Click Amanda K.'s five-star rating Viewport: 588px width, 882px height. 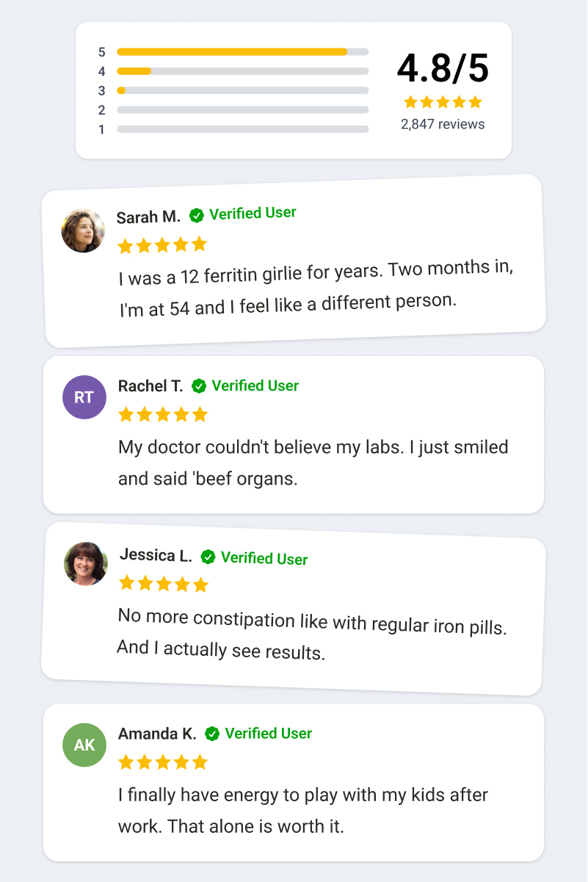(163, 762)
